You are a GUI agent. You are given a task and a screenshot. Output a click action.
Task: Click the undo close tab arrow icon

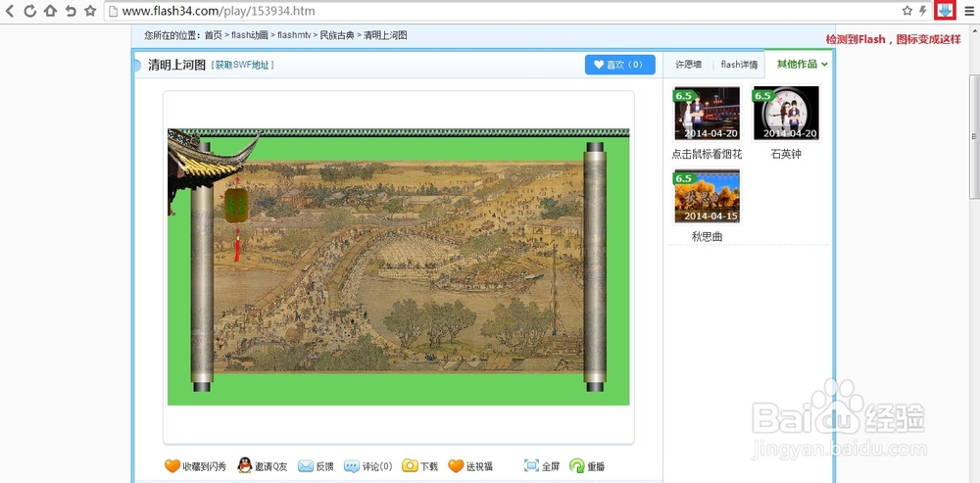(x=71, y=11)
